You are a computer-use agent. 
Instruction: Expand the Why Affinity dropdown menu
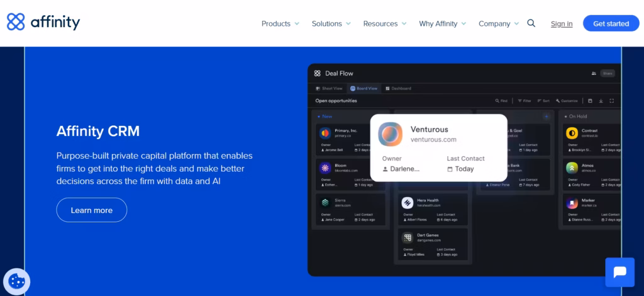[x=442, y=23]
